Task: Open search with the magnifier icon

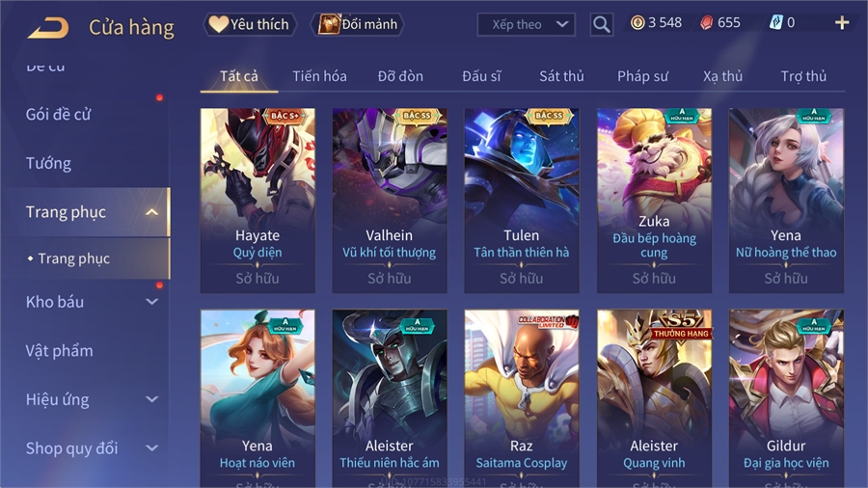Action: [601, 24]
